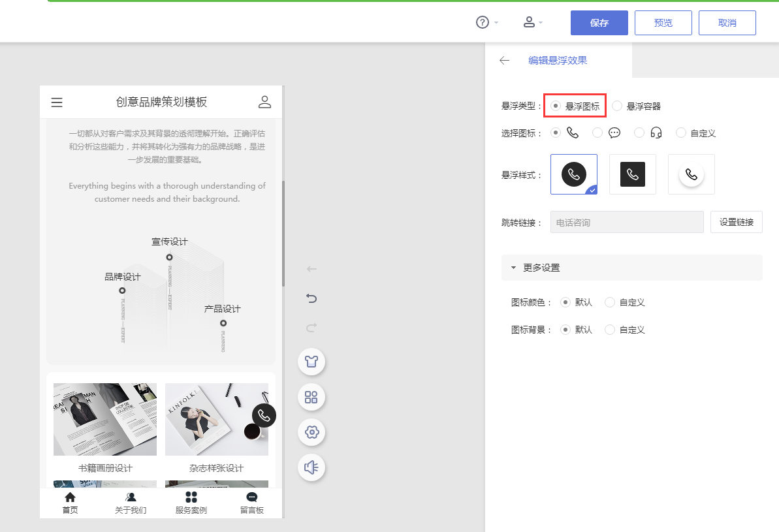Viewport: 779px width, 532px height.
Task: Click the 编辑悬浮效果 panel title
Action: [x=558, y=61]
